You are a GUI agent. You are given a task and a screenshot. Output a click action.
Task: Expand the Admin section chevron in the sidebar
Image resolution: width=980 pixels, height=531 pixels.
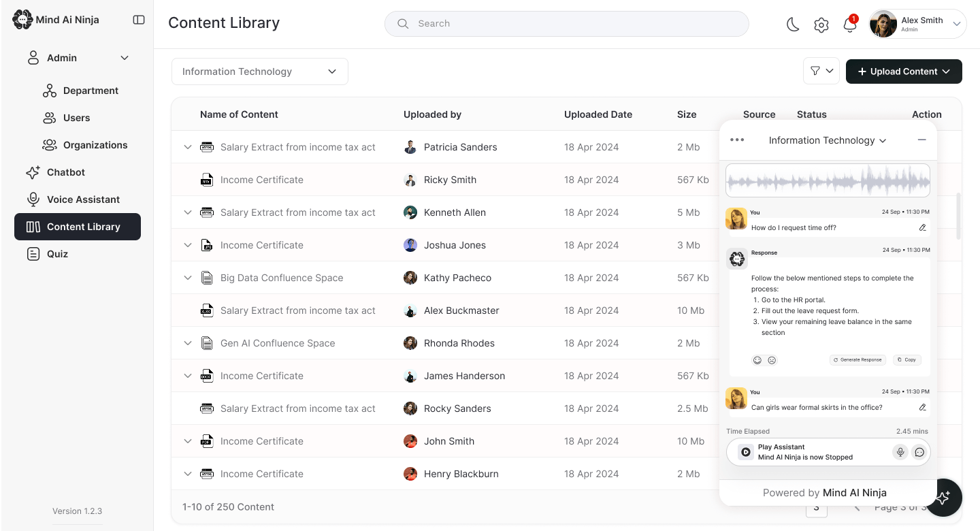click(x=125, y=58)
